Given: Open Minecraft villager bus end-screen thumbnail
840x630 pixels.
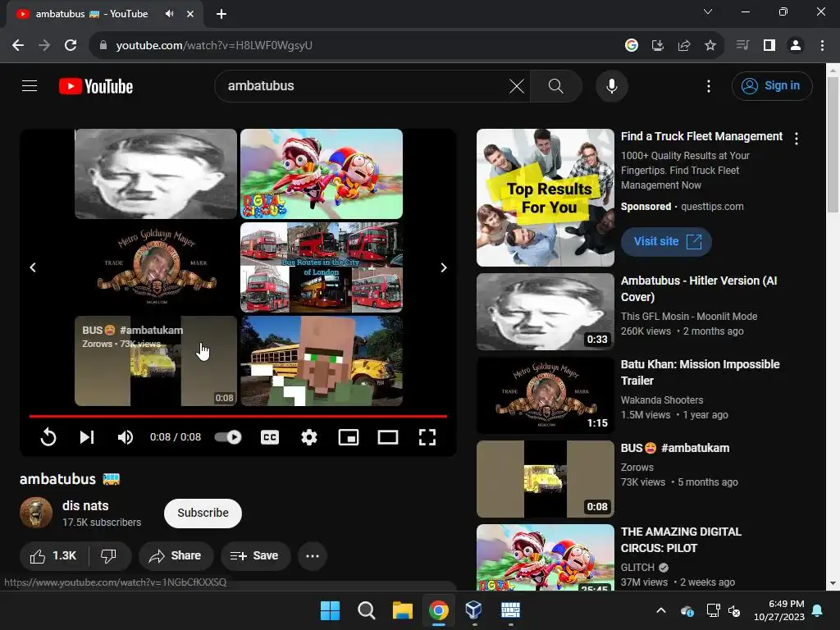Looking at the screenshot, I should point(322,361).
